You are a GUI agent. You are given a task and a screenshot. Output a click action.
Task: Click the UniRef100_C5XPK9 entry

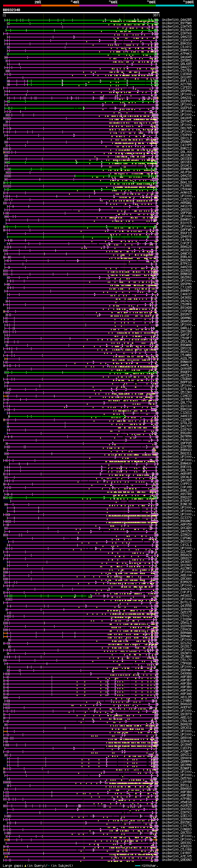[177, 135]
